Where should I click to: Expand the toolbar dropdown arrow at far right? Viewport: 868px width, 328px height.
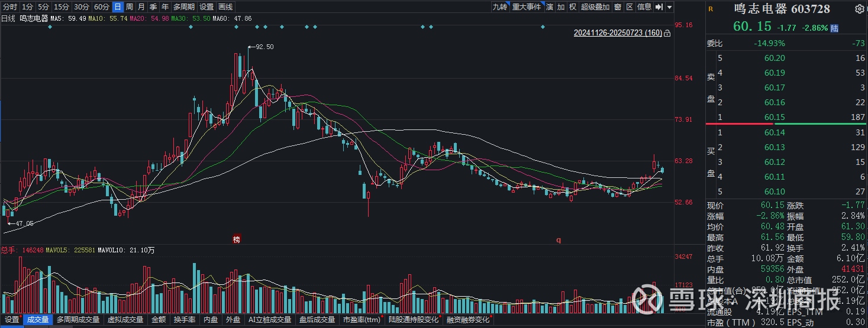pyautogui.click(x=669, y=7)
